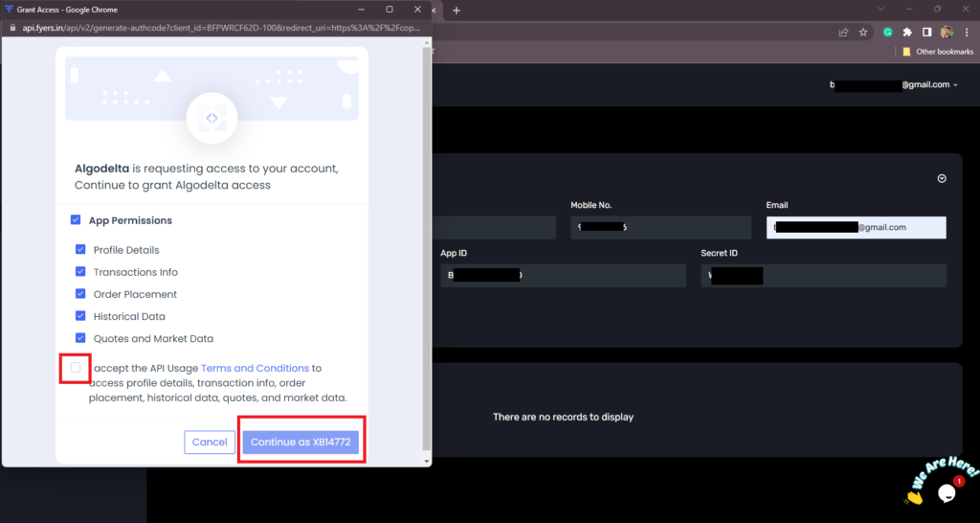The height and width of the screenshot is (523, 980).
Task: Click the 'App Permissions' heading text
Action: click(130, 221)
